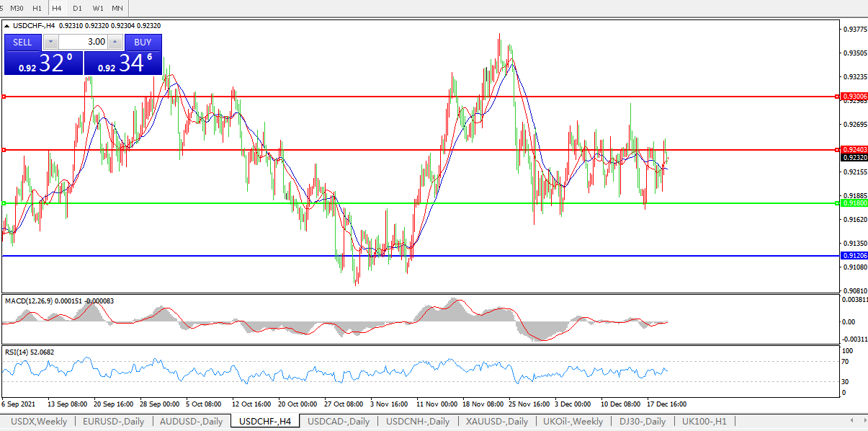Choose the W1 timeframe
This screenshot has width=868, height=431.
(97, 8)
